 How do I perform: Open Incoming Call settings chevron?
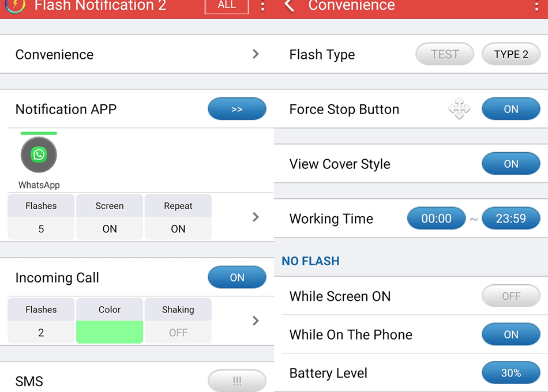[256, 321]
